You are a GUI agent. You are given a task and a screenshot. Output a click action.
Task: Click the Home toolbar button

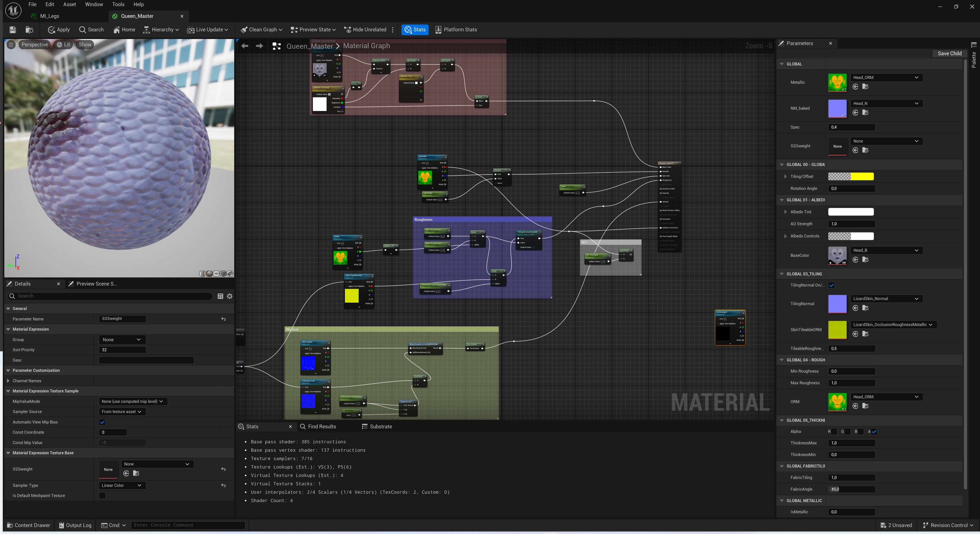click(124, 30)
